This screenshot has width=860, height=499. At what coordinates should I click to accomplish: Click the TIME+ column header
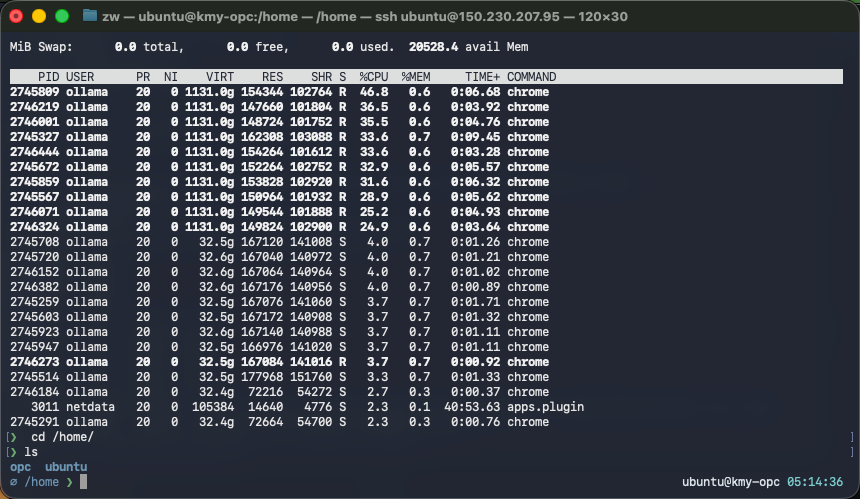tap(483, 77)
